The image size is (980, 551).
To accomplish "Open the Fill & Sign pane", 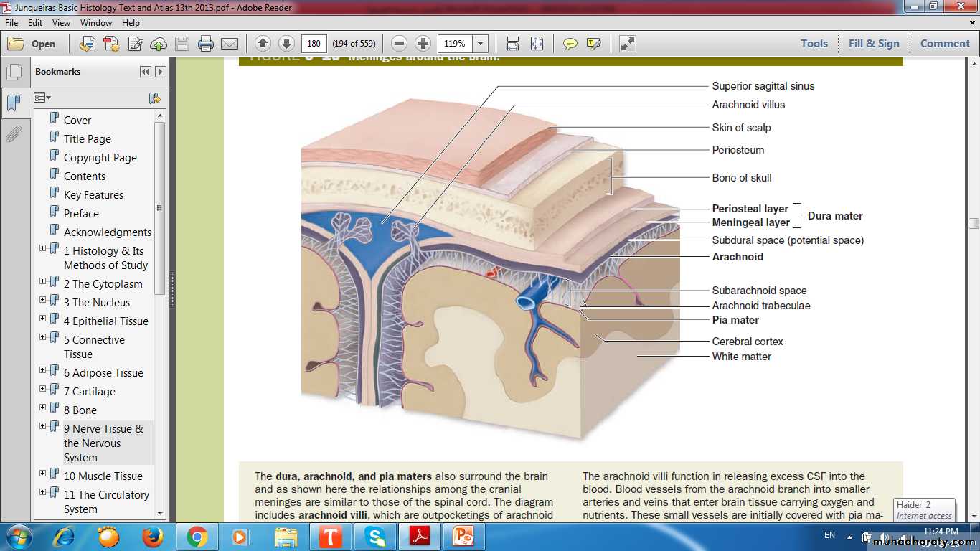I will pyautogui.click(x=873, y=44).
